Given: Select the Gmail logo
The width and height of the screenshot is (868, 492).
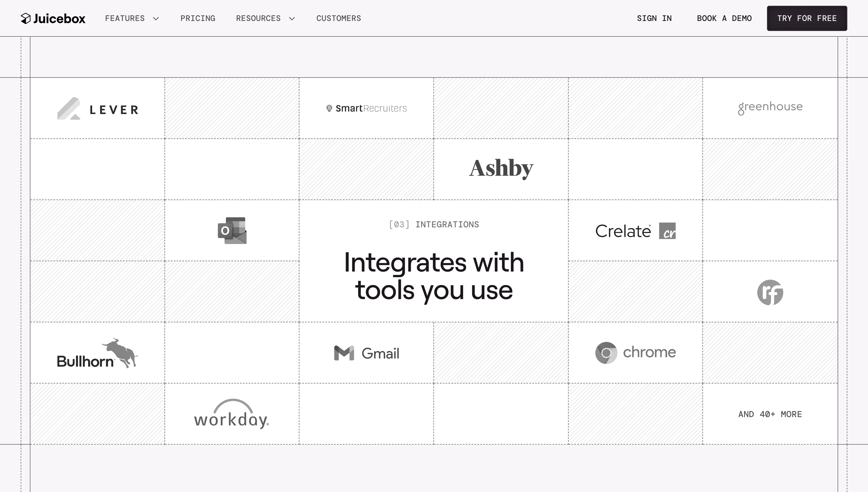Looking at the screenshot, I should coord(367,353).
